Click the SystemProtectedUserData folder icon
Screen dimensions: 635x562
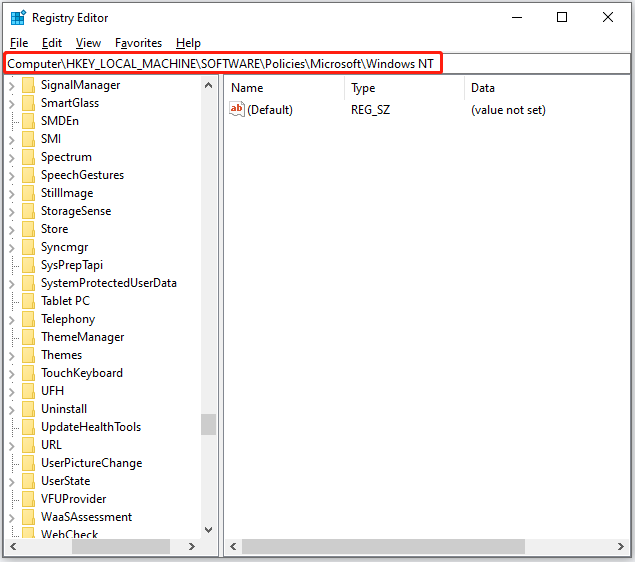tap(28, 283)
